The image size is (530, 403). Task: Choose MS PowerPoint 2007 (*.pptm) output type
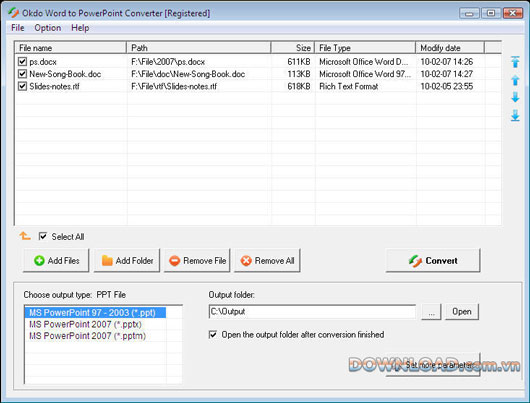tap(88, 336)
